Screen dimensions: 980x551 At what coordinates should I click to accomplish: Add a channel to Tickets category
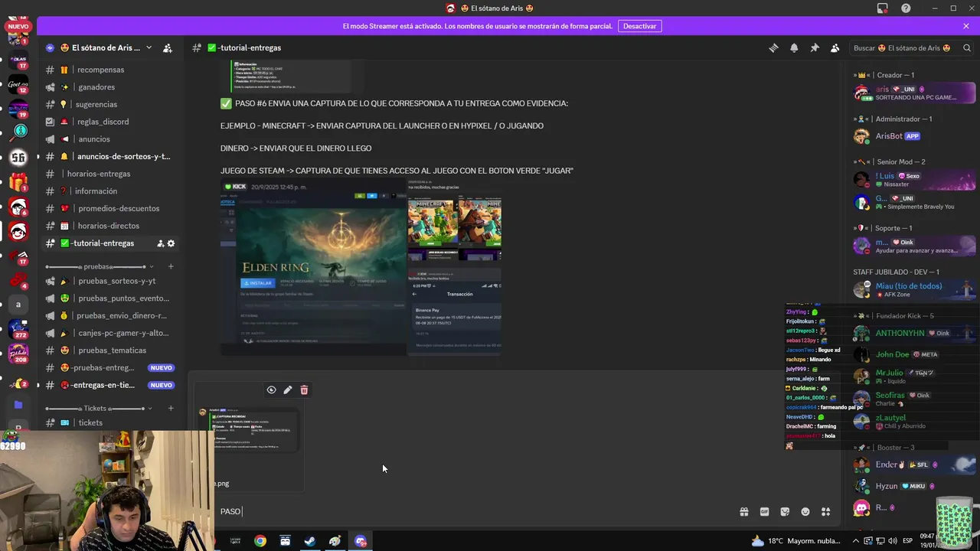(171, 408)
